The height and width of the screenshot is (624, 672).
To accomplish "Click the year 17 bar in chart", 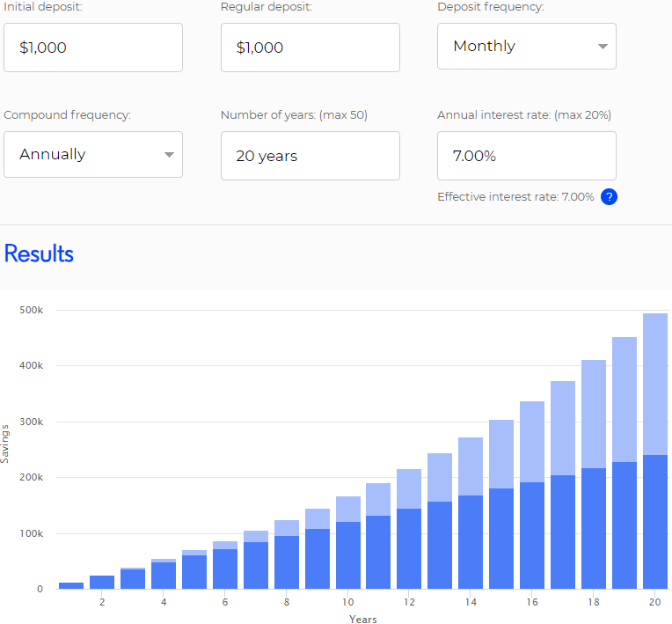I will (x=563, y=485).
